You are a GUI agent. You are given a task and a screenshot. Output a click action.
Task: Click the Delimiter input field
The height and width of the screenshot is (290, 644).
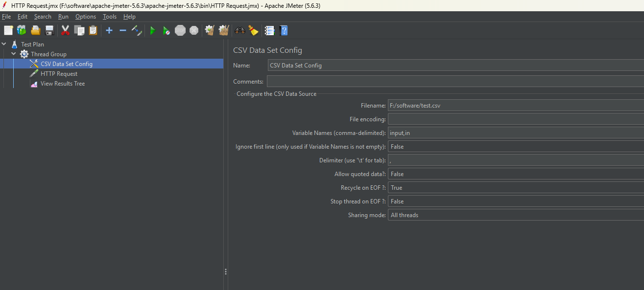coord(516,160)
